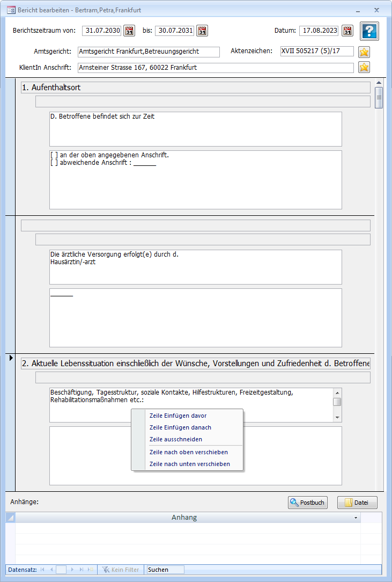Click down arrow of Beschäftigung text box scrollbar
Image resolution: width=392 pixels, height=582 pixels.
pos(337,418)
